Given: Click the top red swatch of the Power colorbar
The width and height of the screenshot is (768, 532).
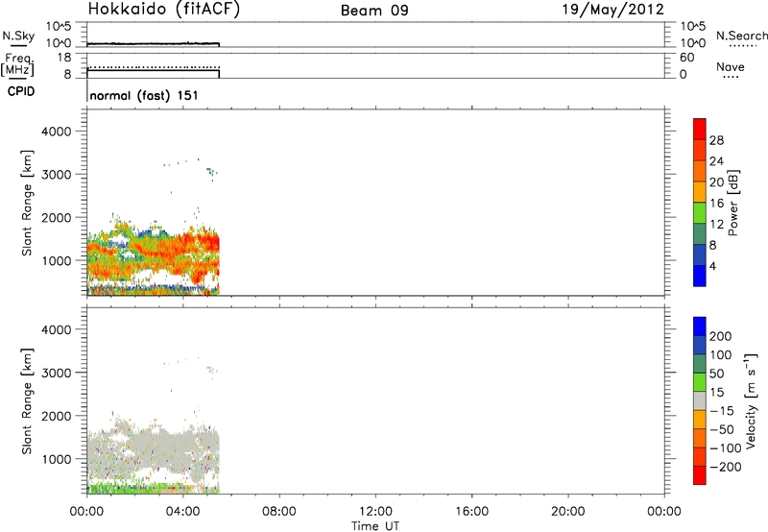Looking at the screenshot, I should click(x=700, y=129).
